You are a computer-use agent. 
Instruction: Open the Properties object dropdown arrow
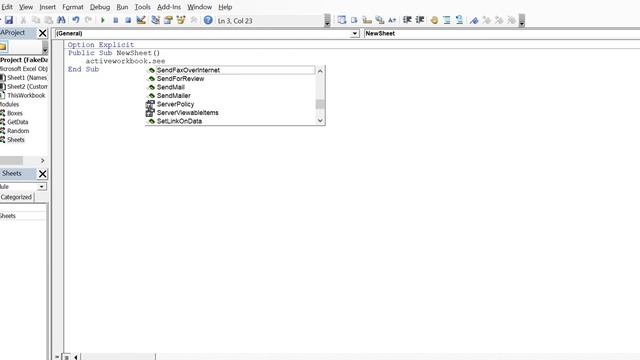click(42, 187)
